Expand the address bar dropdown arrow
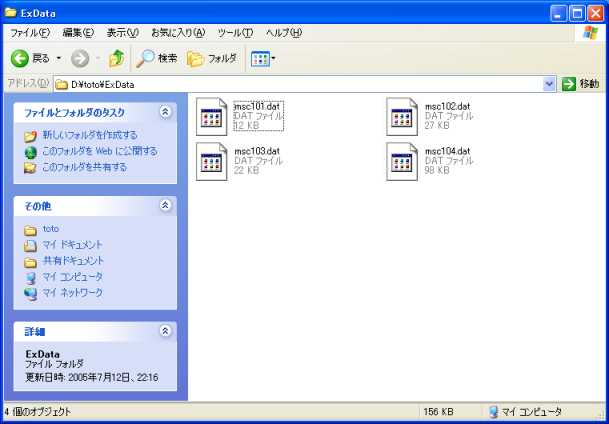The height and width of the screenshot is (424, 609). point(549,84)
